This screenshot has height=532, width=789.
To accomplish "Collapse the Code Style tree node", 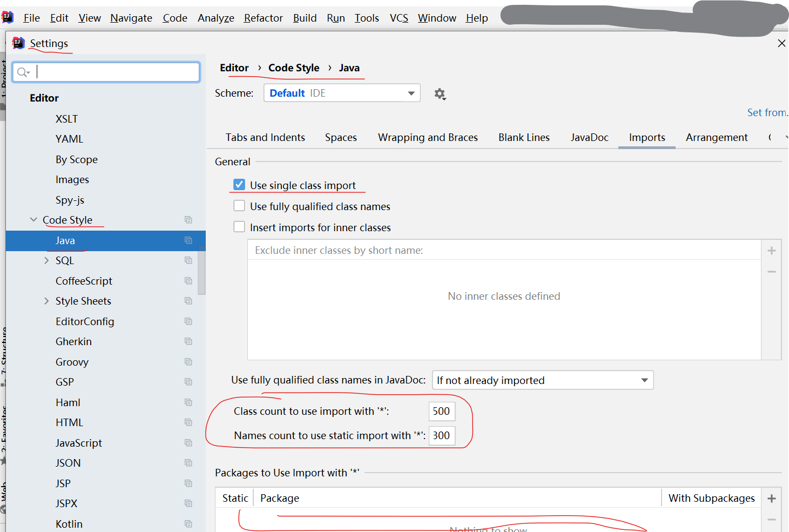I will click(33, 219).
